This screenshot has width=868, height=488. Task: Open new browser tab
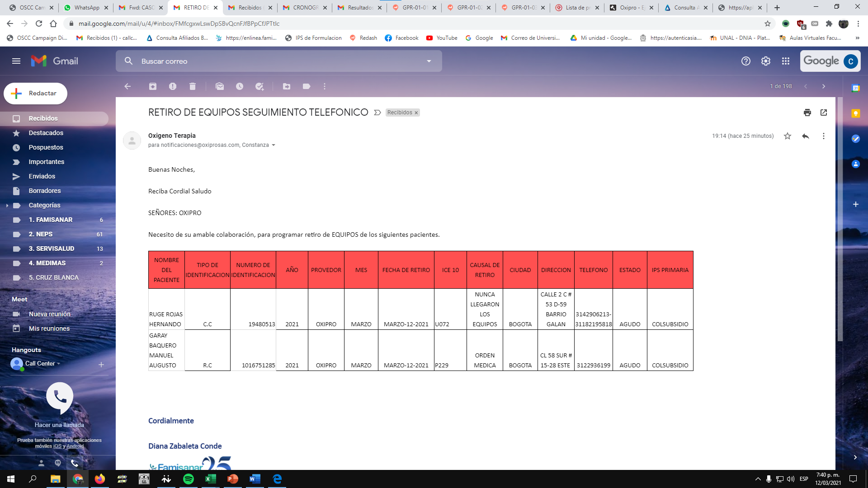777,8
